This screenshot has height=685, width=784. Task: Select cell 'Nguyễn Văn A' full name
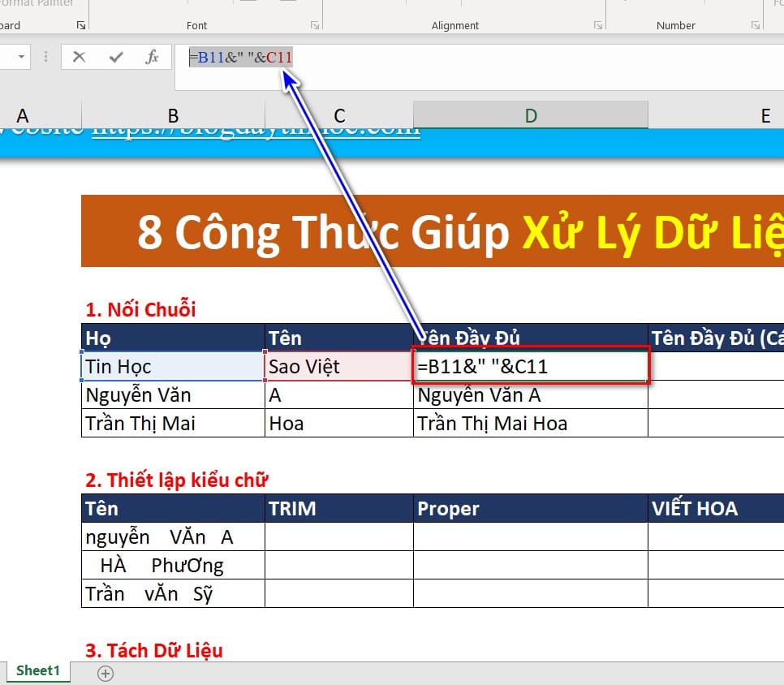(x=531, y=395)
